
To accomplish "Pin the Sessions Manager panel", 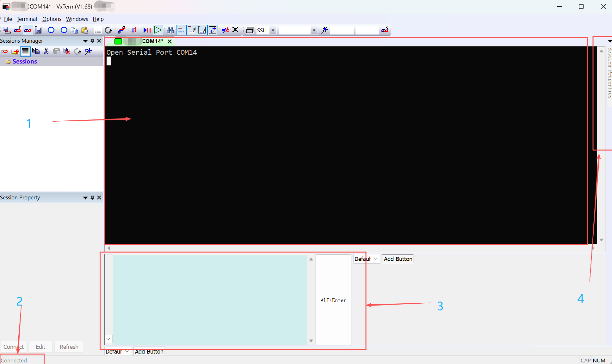I will coord(92,41).
